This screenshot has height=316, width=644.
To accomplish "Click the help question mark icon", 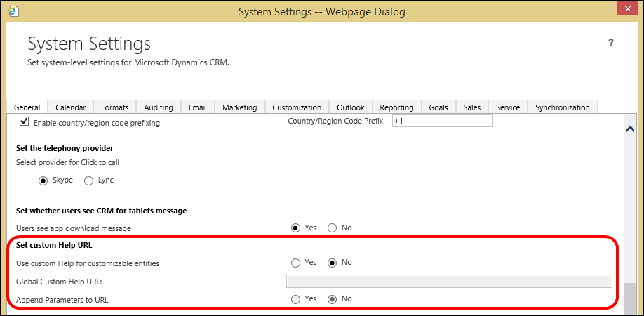I will pos(611,44).
